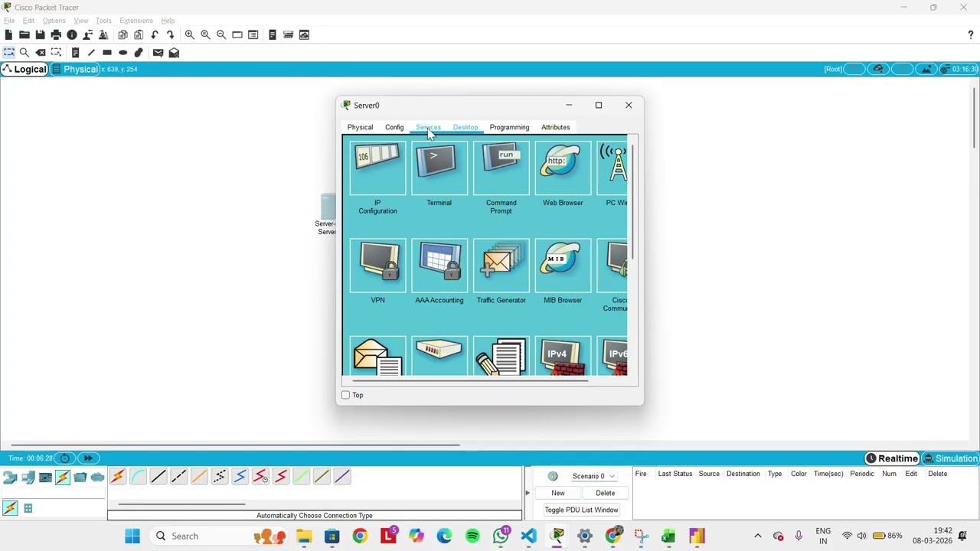Click the Add Complex PDU open-envelope icon

click(174, 53)
